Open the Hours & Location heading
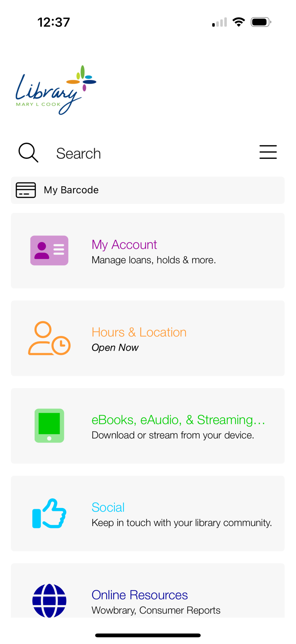This screenshot has width=296, height=644. (139, 332)
